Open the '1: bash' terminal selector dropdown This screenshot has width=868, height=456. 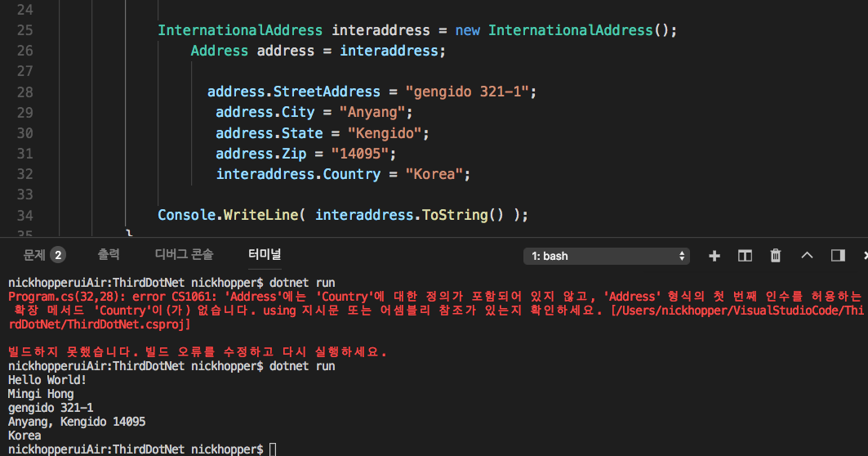click(607, 256)
